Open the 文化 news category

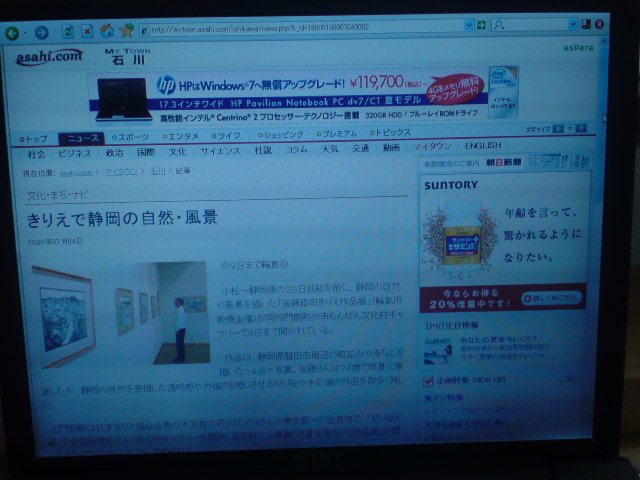point(178,151)
